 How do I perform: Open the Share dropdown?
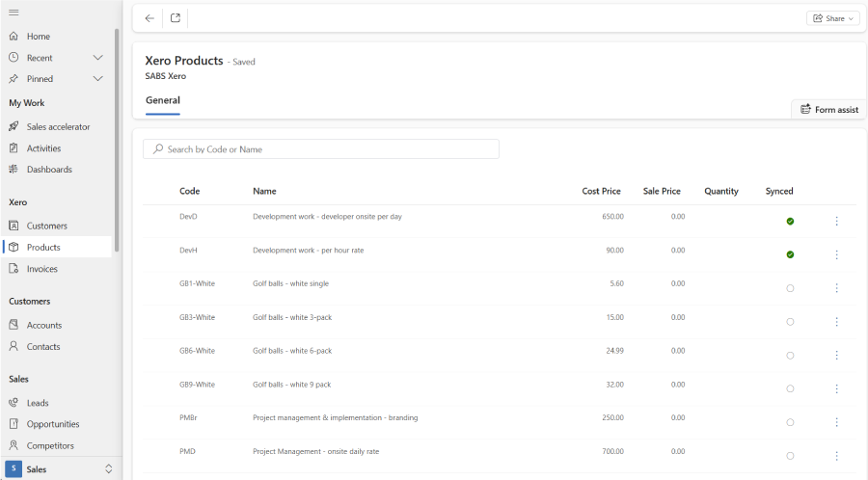[x=832, y=18]
